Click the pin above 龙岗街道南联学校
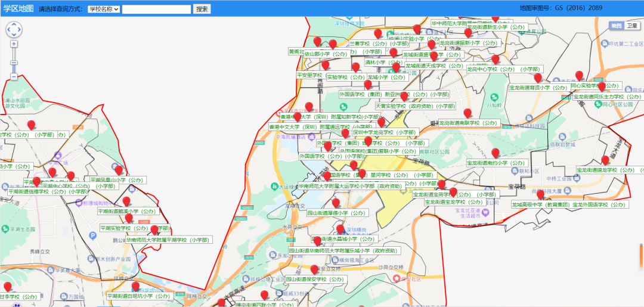This screenshot has width=644, height=307. tap(467, 113)
